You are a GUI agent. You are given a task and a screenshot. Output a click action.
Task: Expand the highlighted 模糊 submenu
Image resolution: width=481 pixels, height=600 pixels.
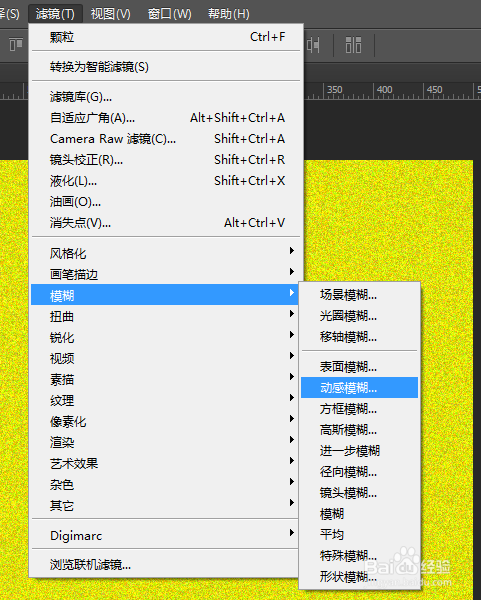pyautogui.click(x=165, y=295)
